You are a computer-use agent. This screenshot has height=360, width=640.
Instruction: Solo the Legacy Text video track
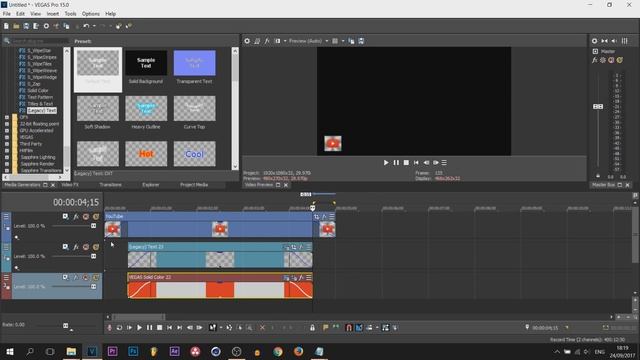pos(96,247)
